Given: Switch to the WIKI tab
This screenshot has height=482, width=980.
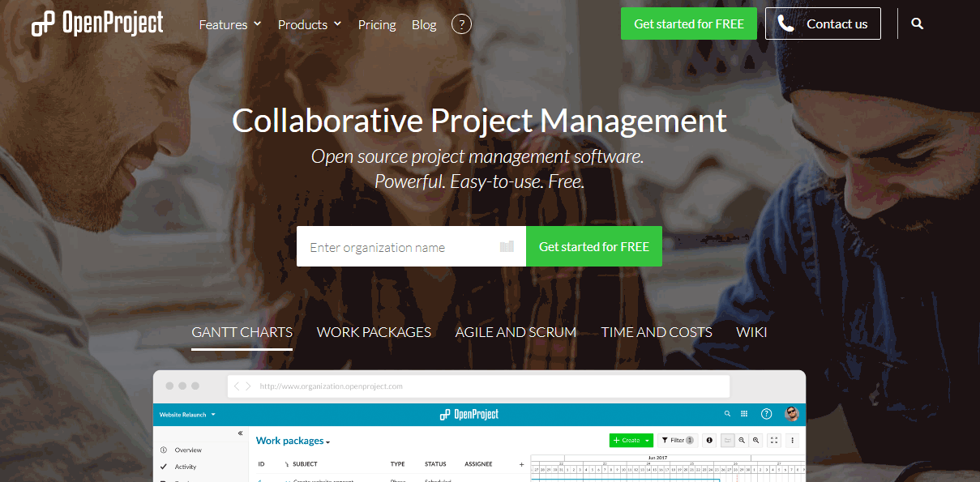Looking at the screenshot, I should (x=751, y=332).
